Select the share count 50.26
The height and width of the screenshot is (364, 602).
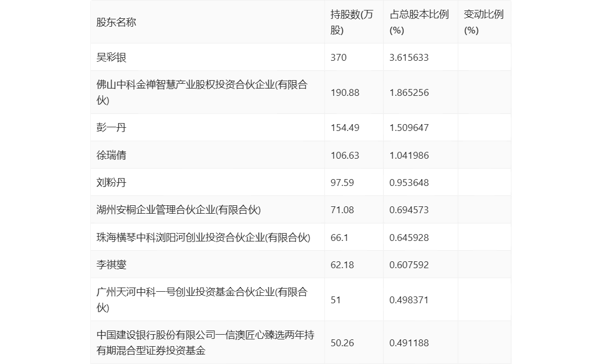[342, 343]
